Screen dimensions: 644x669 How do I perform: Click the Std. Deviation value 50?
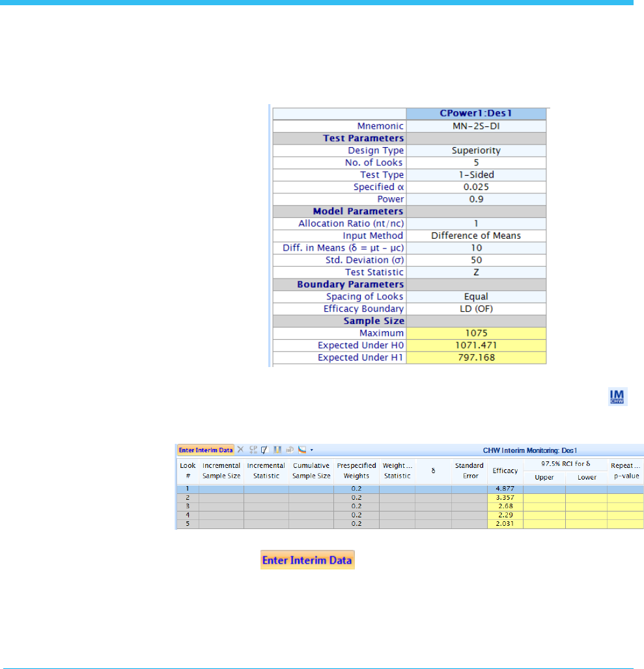pos(476,260)
